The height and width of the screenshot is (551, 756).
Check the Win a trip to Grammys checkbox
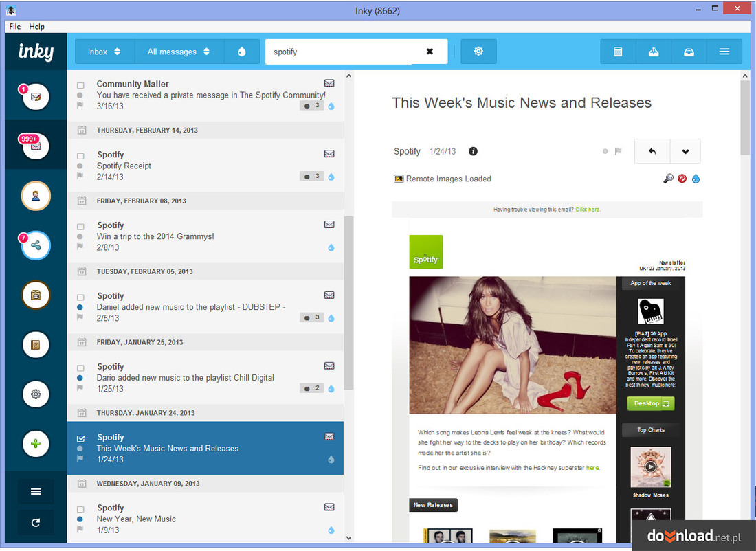(x=80, y=227)
